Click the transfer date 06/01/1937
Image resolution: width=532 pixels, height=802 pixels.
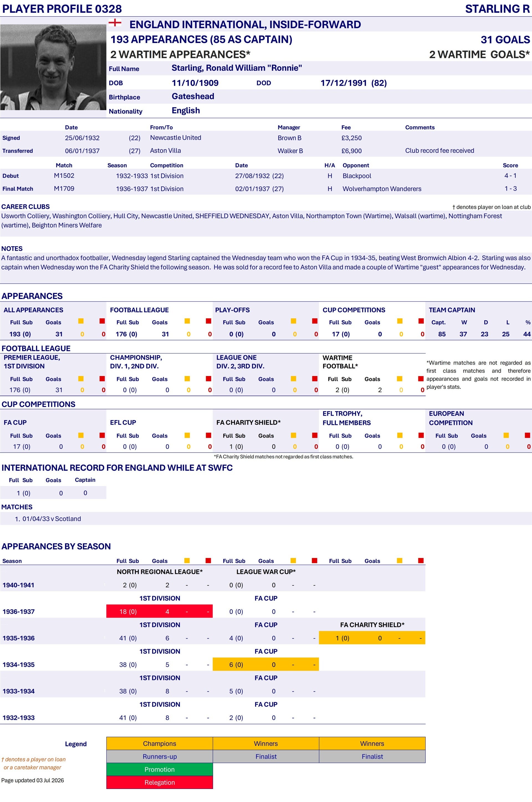(x=83, y=151)
